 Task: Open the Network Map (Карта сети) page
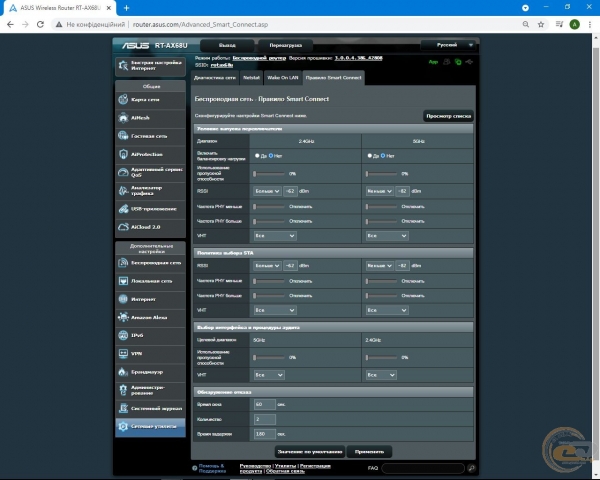(150, 100)
